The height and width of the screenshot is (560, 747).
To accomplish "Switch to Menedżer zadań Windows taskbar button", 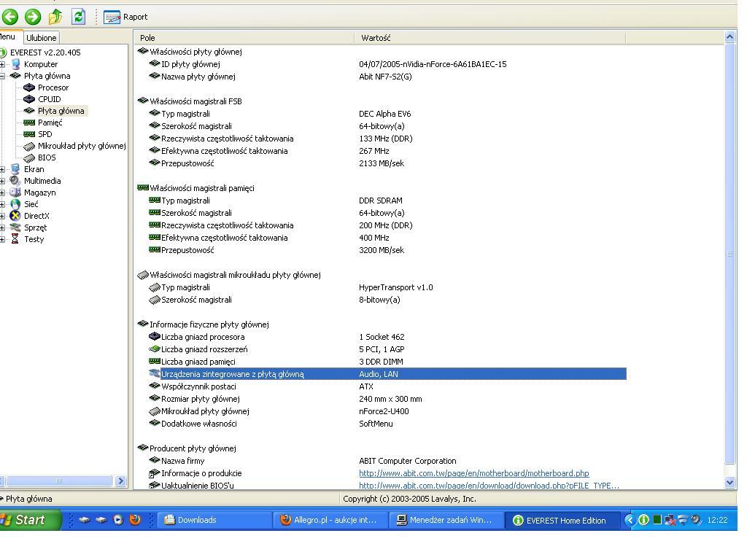I will (x=446, y=521).
